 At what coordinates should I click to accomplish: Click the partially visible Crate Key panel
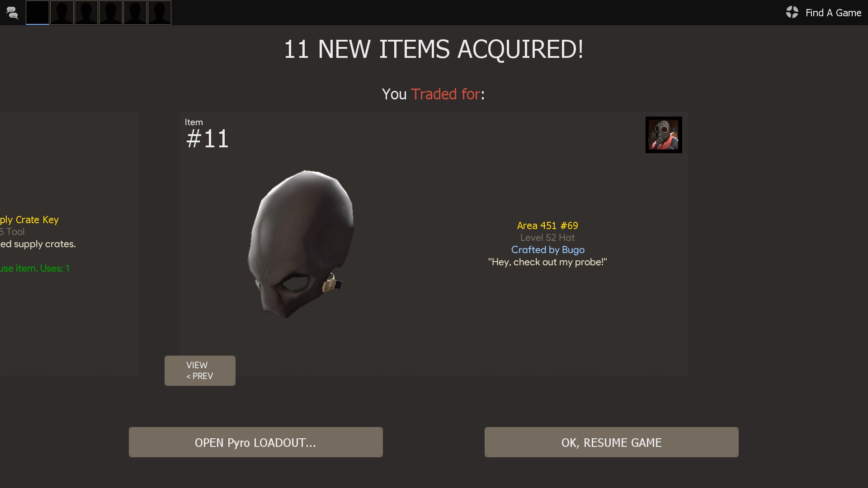click(x=70, y=244)
